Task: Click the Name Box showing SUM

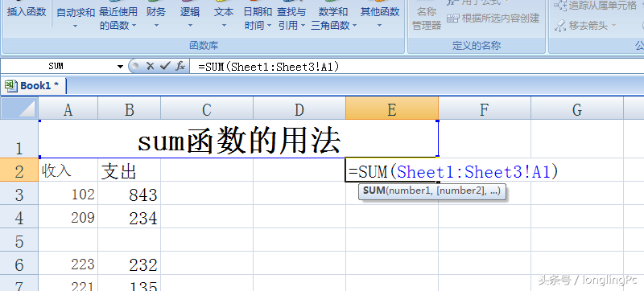Action: [57, 66]
